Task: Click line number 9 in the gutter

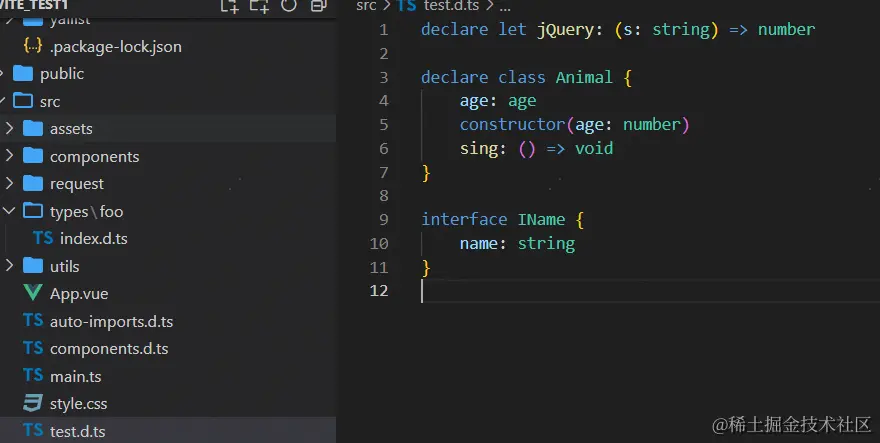Action: pyautogui.click(x=383, y=219)
